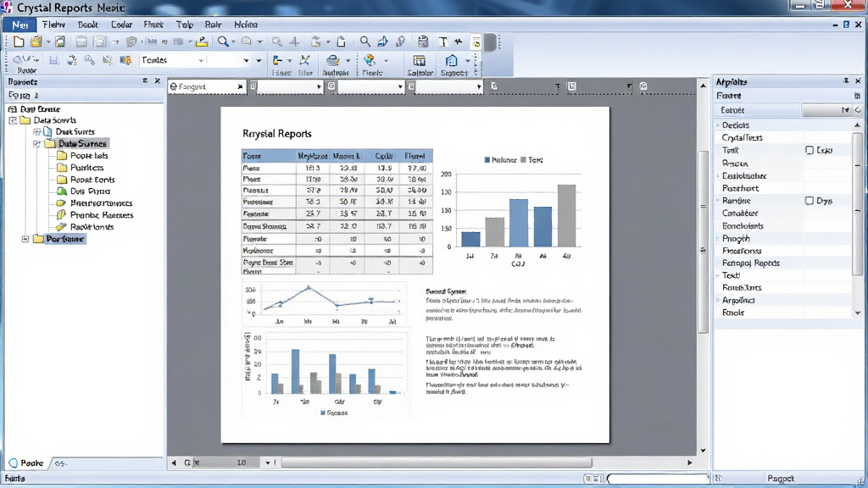Screen dimensions: 868x488
Task: Click the previous page arrow below report
Action: coord(174,463)
